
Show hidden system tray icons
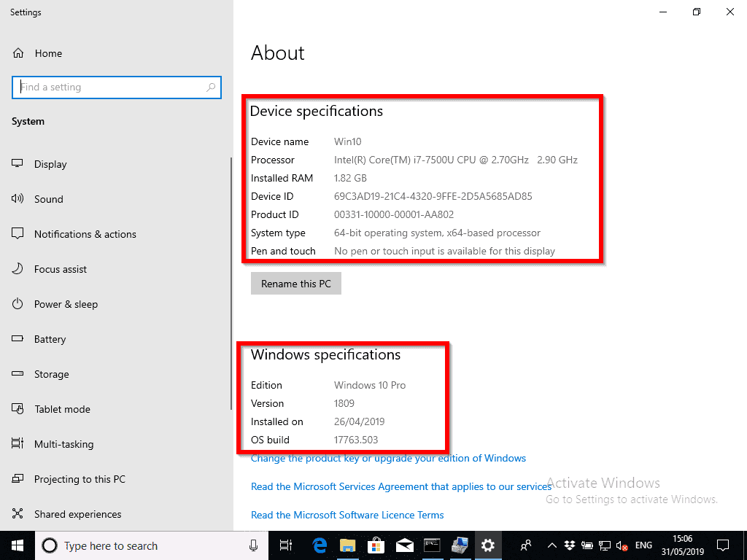tap(551, 545)
